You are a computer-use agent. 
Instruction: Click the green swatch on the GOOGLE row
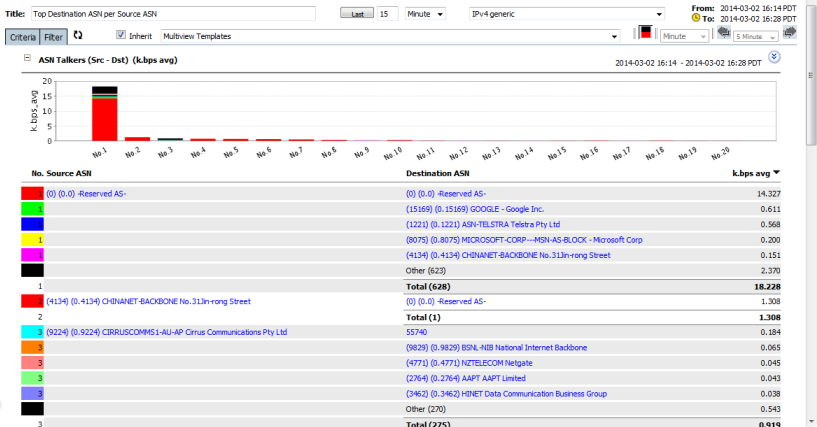pyautogui.click(x=32, y=209)
